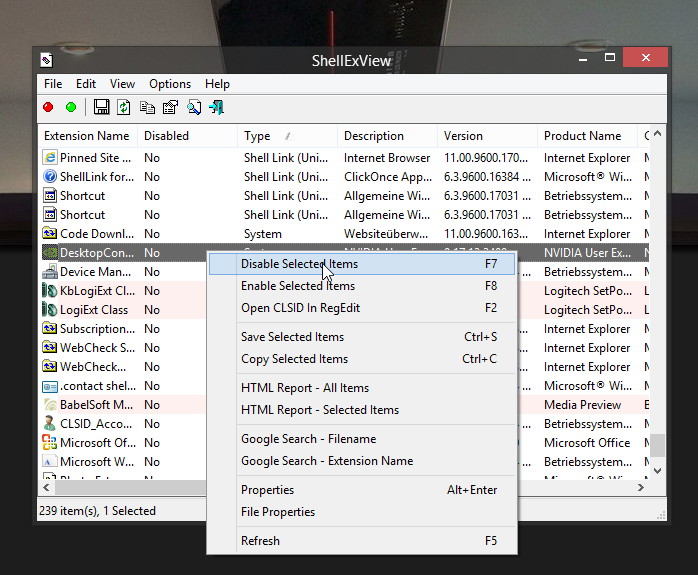Screen dimensions: 698x575
Task: Click the Copy Selected Items toolbar icon
Action: tap(147, 107)
